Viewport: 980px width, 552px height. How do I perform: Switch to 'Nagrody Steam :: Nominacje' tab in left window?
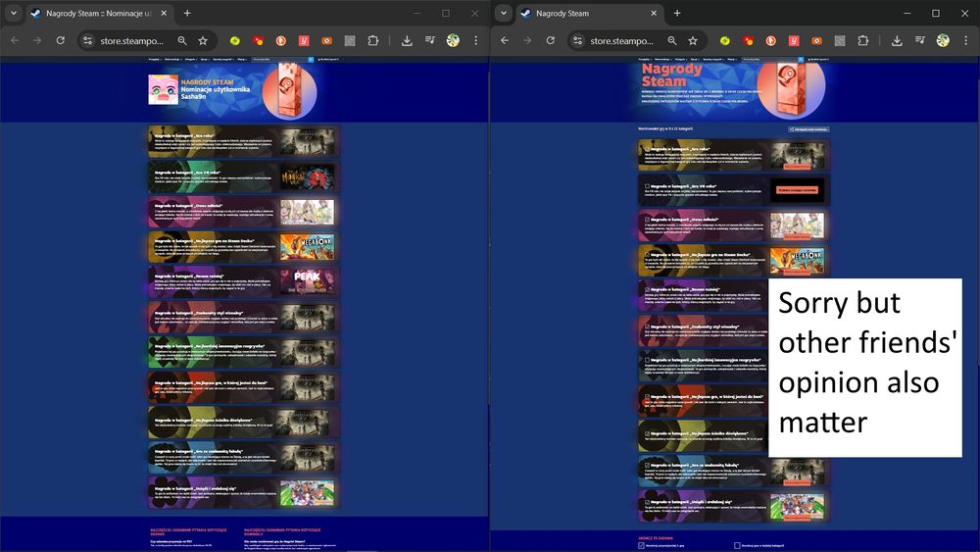(99, 13)
